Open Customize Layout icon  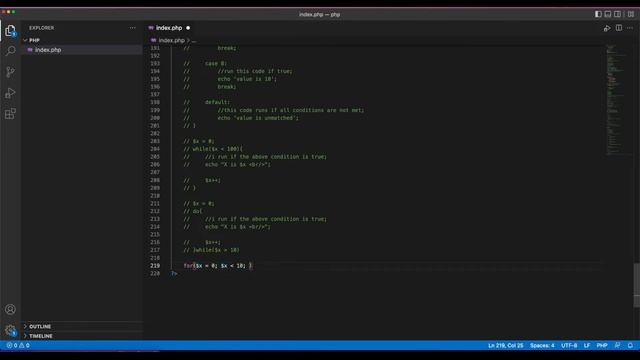pos(631,14)
